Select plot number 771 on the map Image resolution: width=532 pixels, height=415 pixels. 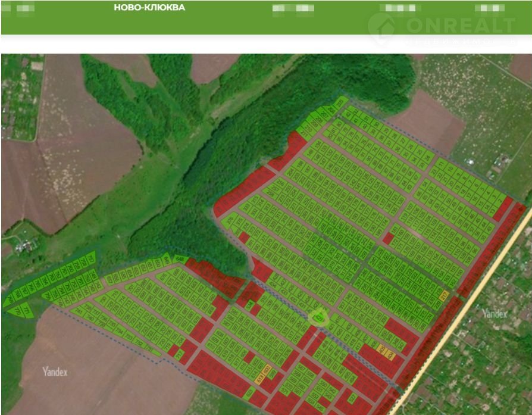pyautogui.click(x=26, y=311)
